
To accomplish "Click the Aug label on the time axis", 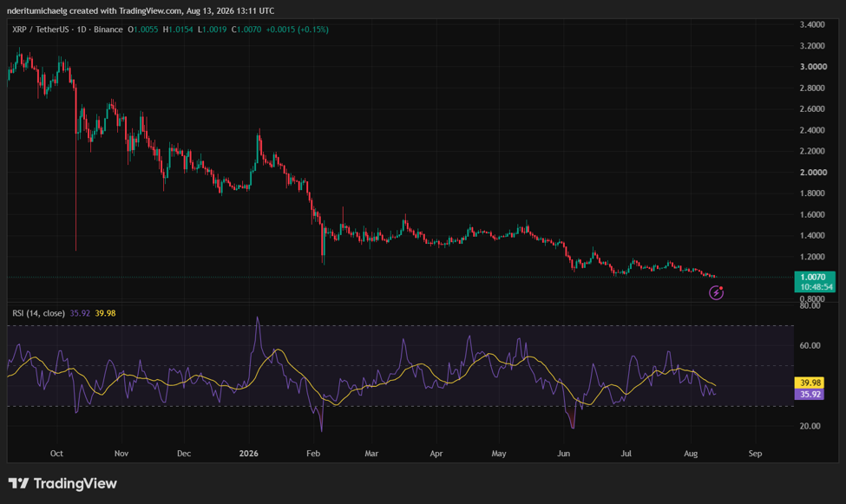I will [691, 454].
